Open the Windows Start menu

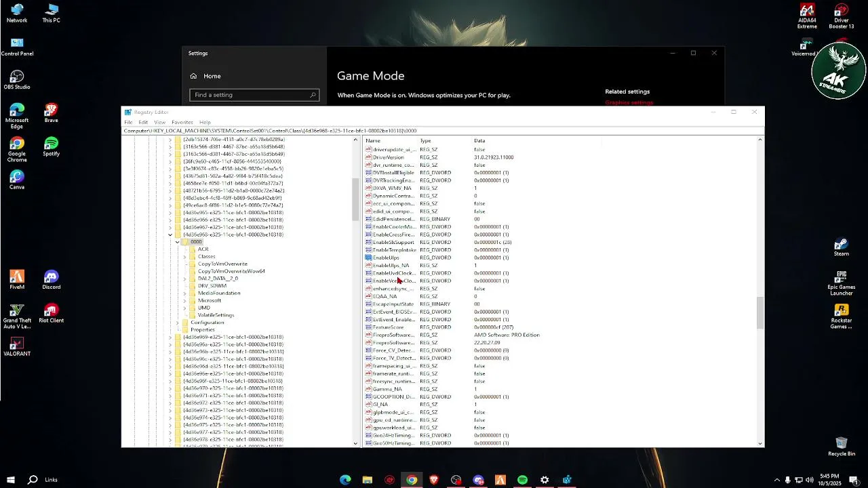coord(10,480)
